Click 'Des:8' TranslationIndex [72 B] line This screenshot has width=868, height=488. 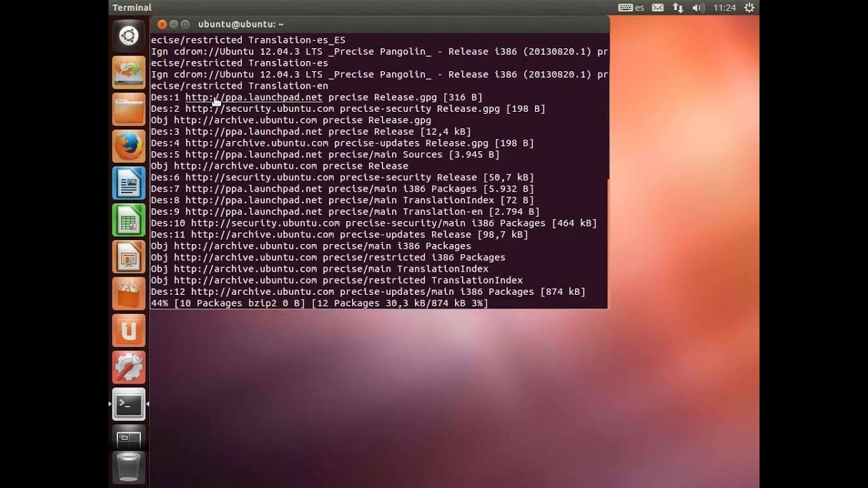pos(342,201)
